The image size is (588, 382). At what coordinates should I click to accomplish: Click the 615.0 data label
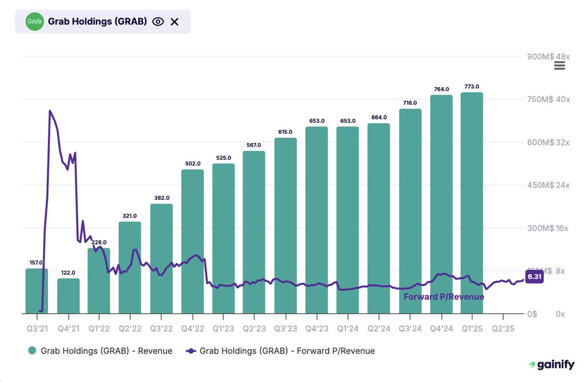[285, 132]
